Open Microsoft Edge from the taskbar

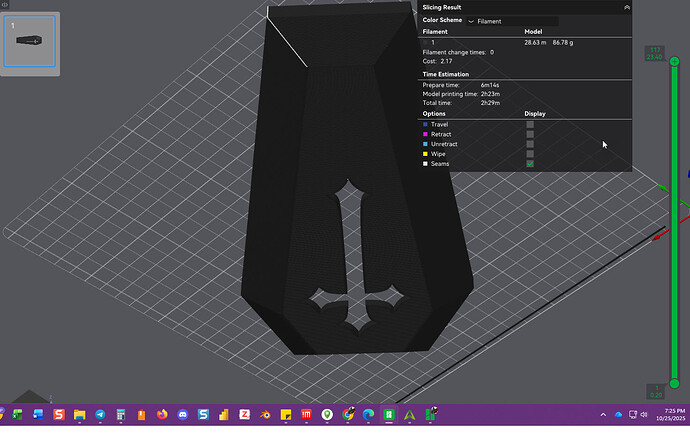click(x=368, y=415)
